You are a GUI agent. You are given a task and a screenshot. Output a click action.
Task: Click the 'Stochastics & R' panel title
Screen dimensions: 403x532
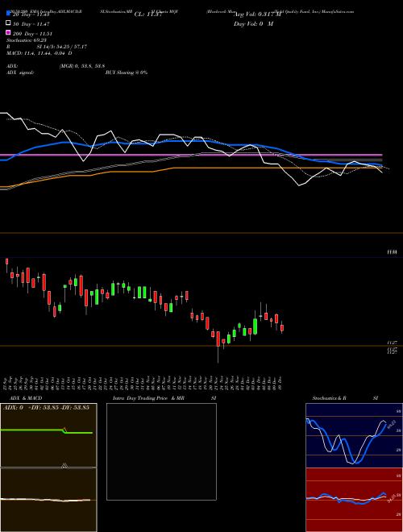pos(329,398)
